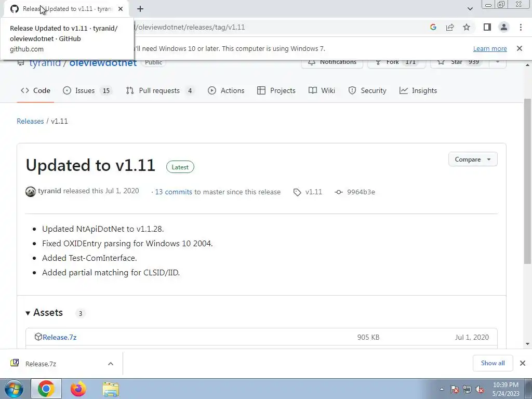Download the Release.7z asset

pos(59,337)
